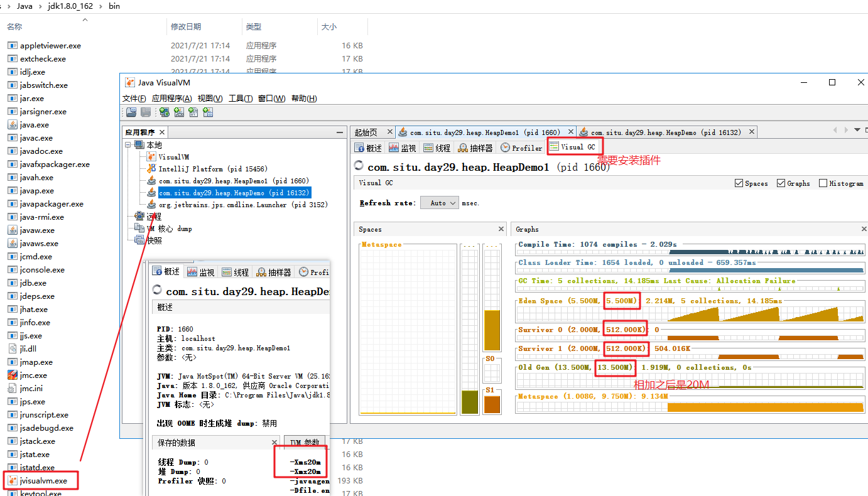
Task: Click the Application Snapshot toolbar icon
Action: pyautogui.click(x=208, y=112)
